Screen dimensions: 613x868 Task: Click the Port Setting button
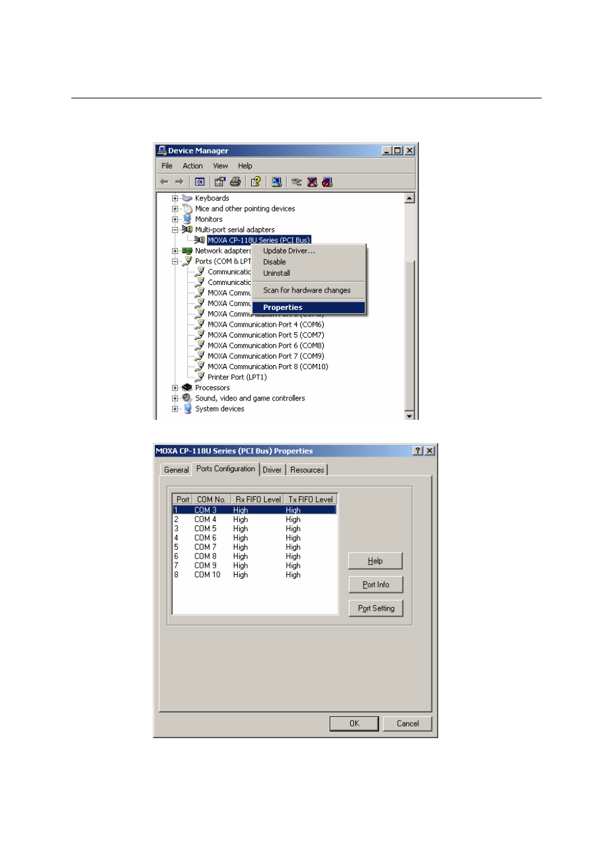(376, 608)
